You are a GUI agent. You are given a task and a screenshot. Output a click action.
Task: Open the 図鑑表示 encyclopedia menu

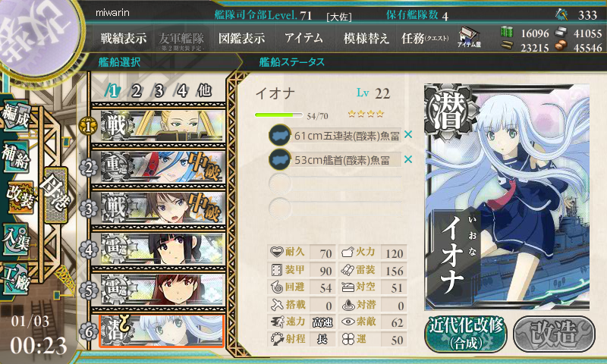(x=241, y=38)
